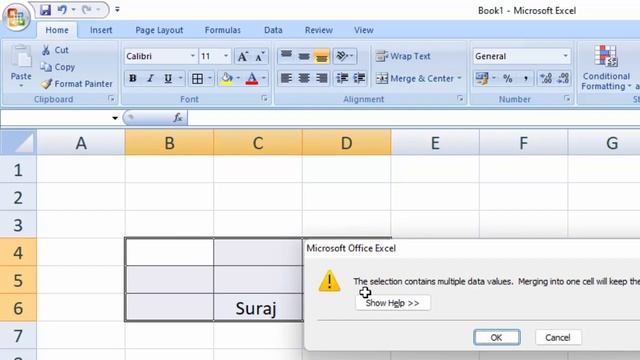This screenshot has width=640, height=360.
Task: Toggle Italic formatting
Action: (x=150, y=78)
